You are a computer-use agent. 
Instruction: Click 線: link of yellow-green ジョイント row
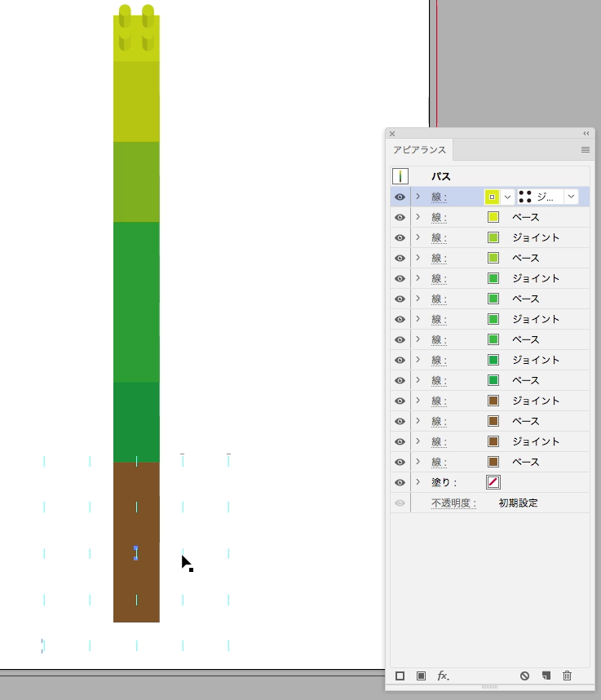pos(439,238)
